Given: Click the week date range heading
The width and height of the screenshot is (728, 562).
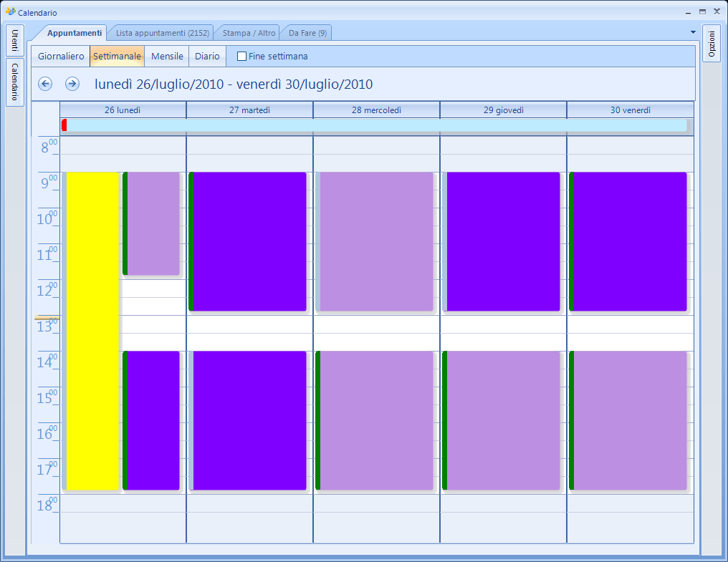Looking at the screenshot, I should 234,84.
